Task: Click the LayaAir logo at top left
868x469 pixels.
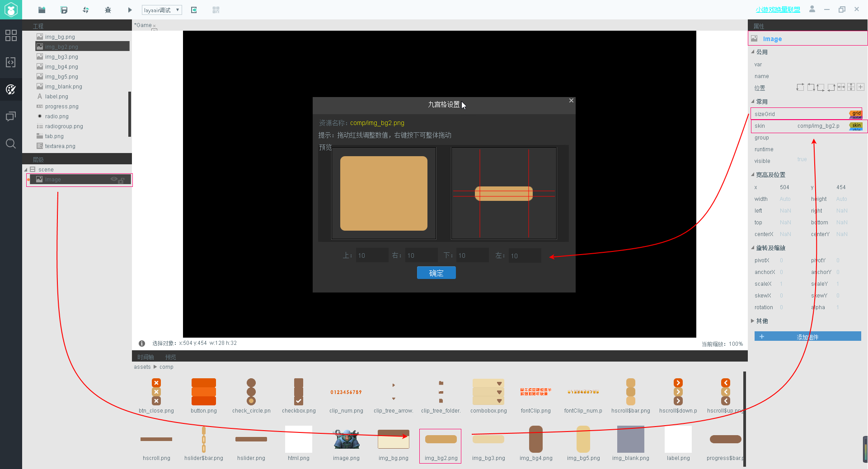Action: pos(11,9)
